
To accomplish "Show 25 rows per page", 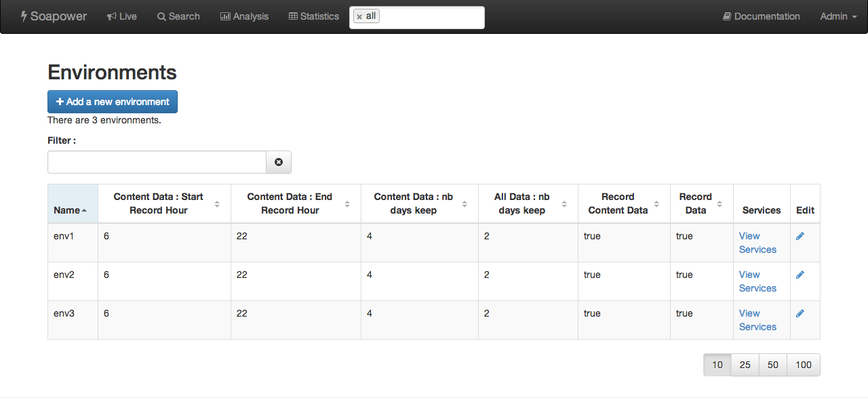I will (x=745, y=365).
